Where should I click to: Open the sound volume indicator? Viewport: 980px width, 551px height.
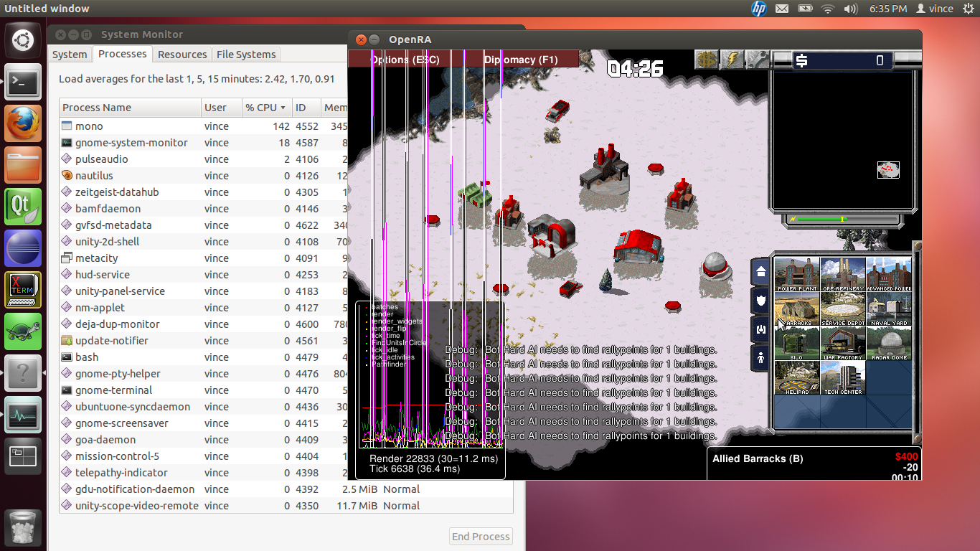[851, 9]
